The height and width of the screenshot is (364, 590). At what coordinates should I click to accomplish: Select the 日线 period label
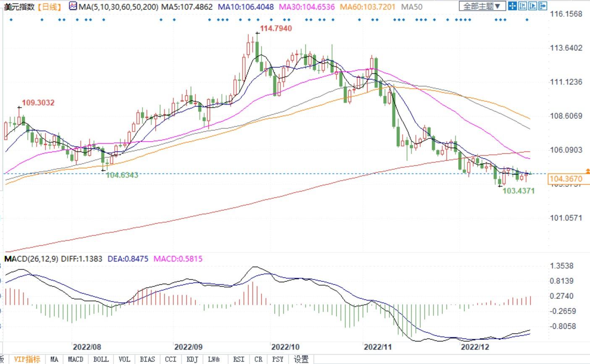pos(49,7)
